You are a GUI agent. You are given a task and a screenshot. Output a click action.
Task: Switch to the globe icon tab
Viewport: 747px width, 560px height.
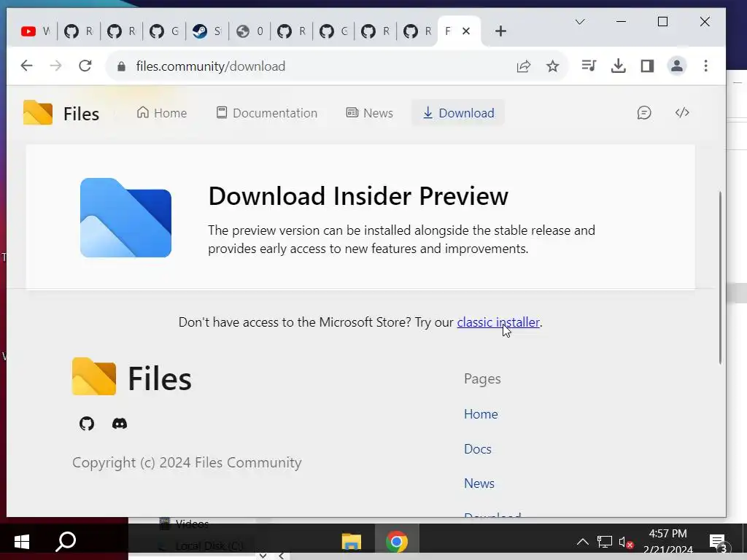[250, 31]
